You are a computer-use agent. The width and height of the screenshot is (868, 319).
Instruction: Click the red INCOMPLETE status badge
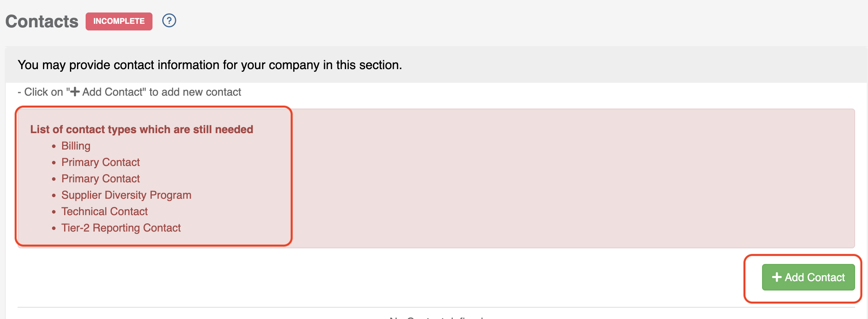[119, 21]
